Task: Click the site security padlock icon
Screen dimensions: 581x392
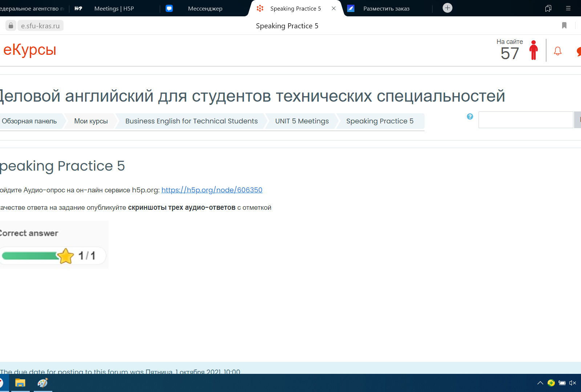Action: click(11, 25)
